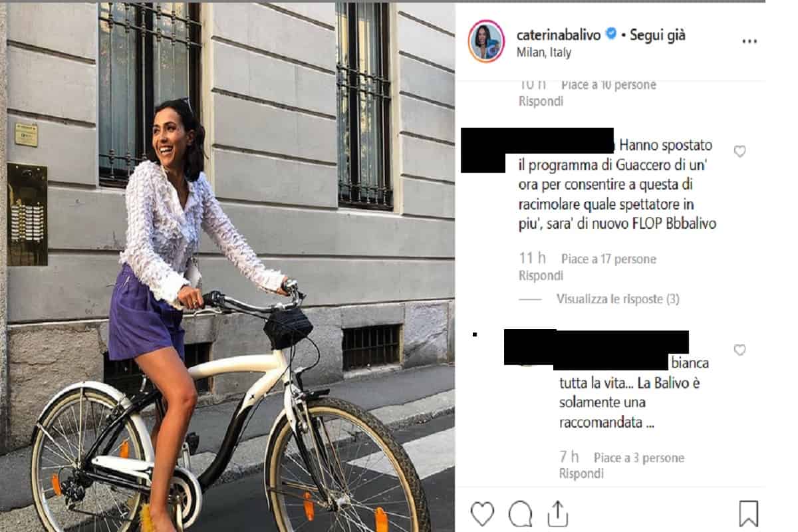
Task: Like the 'La Balivo è solamente' comment
Action: coord(739,350)
